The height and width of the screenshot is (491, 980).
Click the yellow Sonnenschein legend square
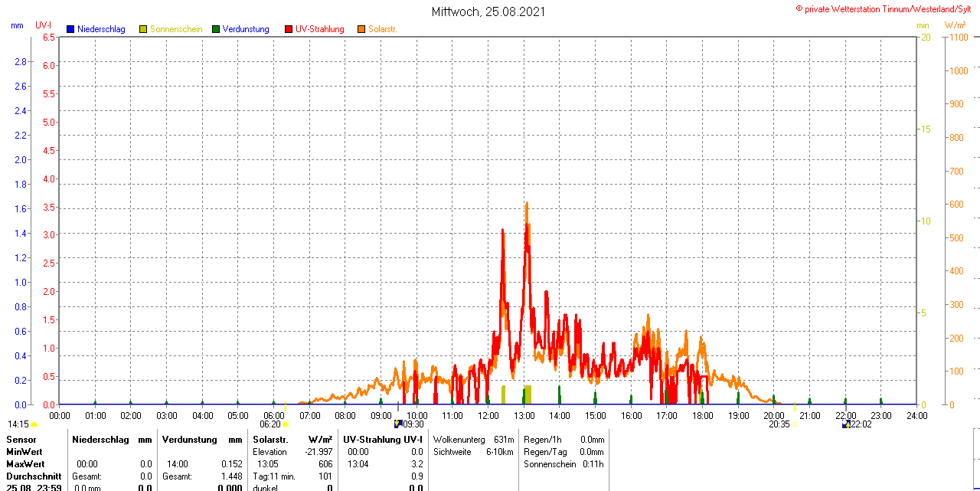tap(143, 29)
